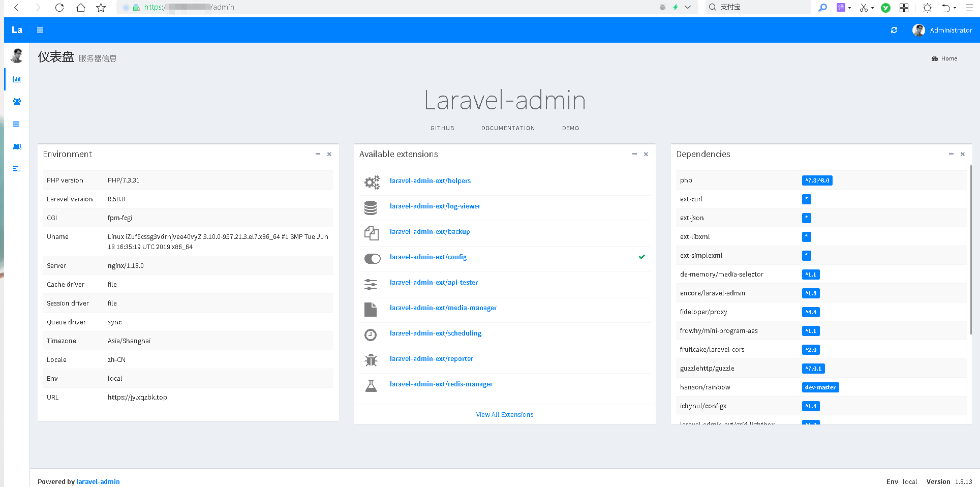The image size is (980, 487).
Task: Close the Available extensions panel
Action: click(646, 154)
